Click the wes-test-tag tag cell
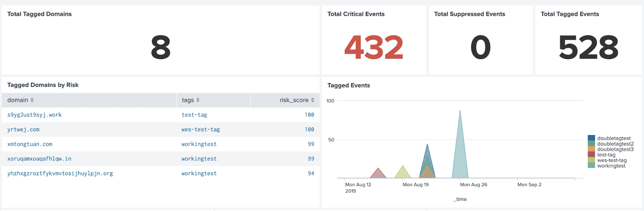 tap(201, 129)
